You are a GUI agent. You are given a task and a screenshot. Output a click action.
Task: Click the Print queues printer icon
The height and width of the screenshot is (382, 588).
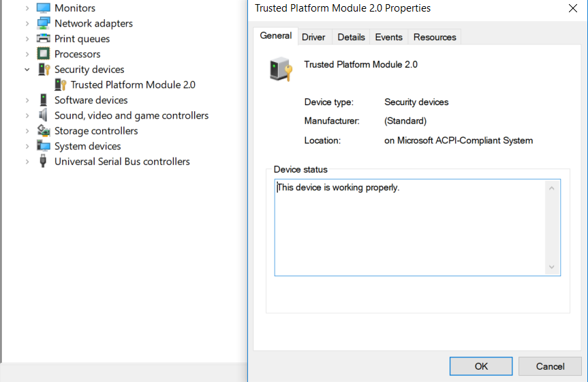pyautogui.click(x=44, y=39)
